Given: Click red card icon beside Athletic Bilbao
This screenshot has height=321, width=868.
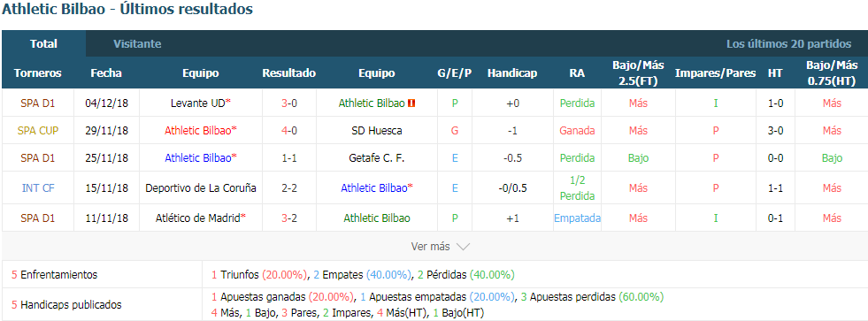Looking at the screenshot, I should (x=411, y=103).
